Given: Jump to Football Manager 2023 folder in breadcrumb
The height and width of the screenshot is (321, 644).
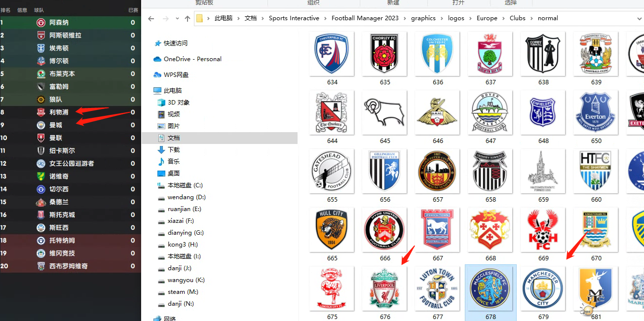Looking at the screenshot, I should (365, 18).
